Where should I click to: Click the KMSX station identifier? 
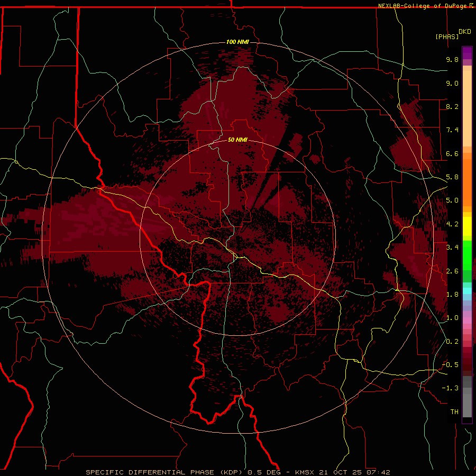point(305,472)
